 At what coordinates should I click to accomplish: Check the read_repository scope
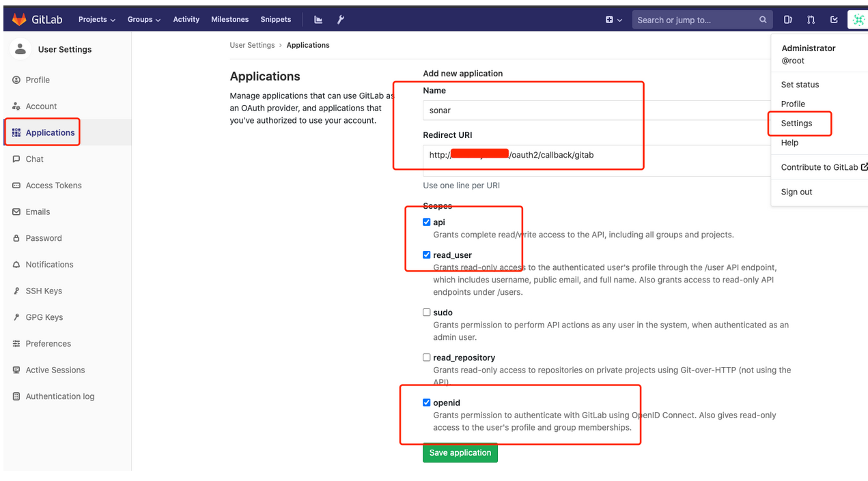point(426,358)
